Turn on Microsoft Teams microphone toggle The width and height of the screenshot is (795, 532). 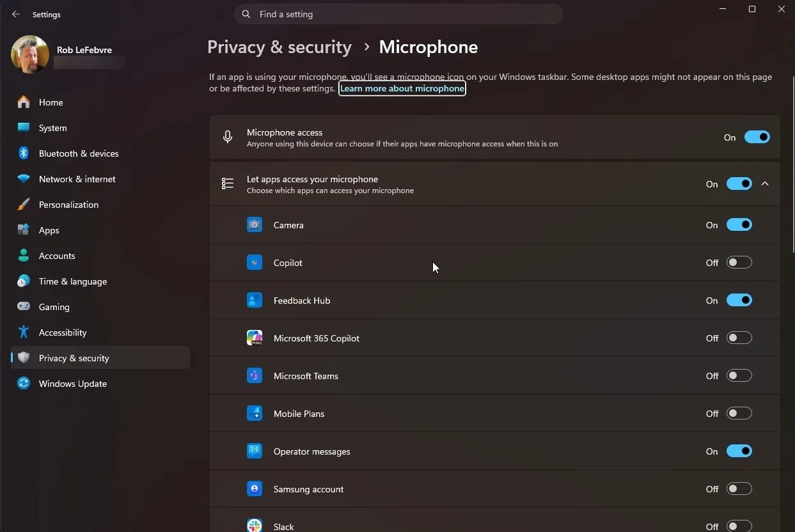point(739,376)
